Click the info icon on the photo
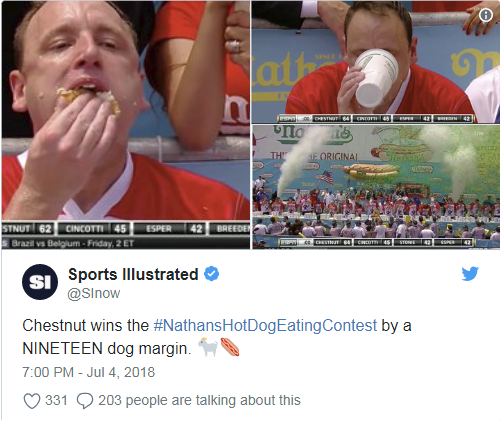Screen dimensions: 500x421 pos(486,15)
